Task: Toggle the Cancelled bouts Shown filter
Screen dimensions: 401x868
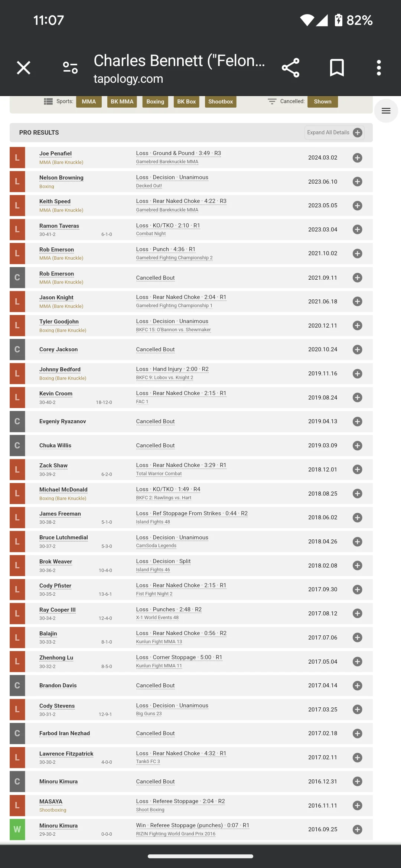Action: pos(322,102)
